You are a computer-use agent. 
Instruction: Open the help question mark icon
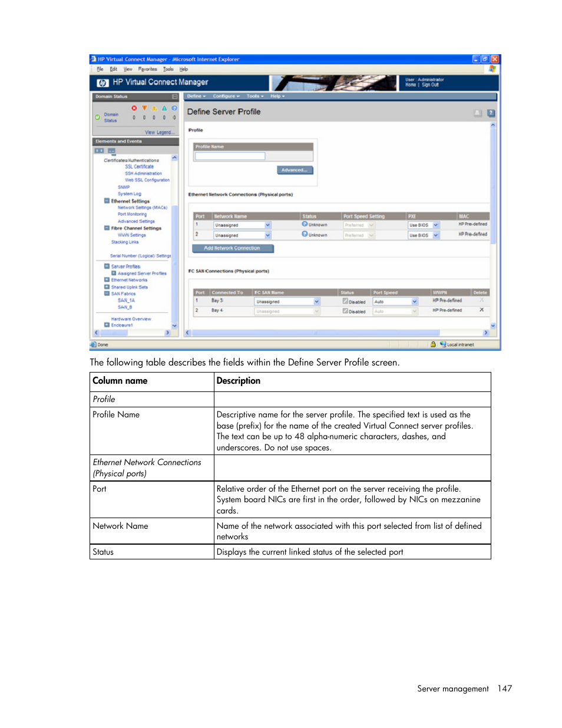[x=491, y=113]
